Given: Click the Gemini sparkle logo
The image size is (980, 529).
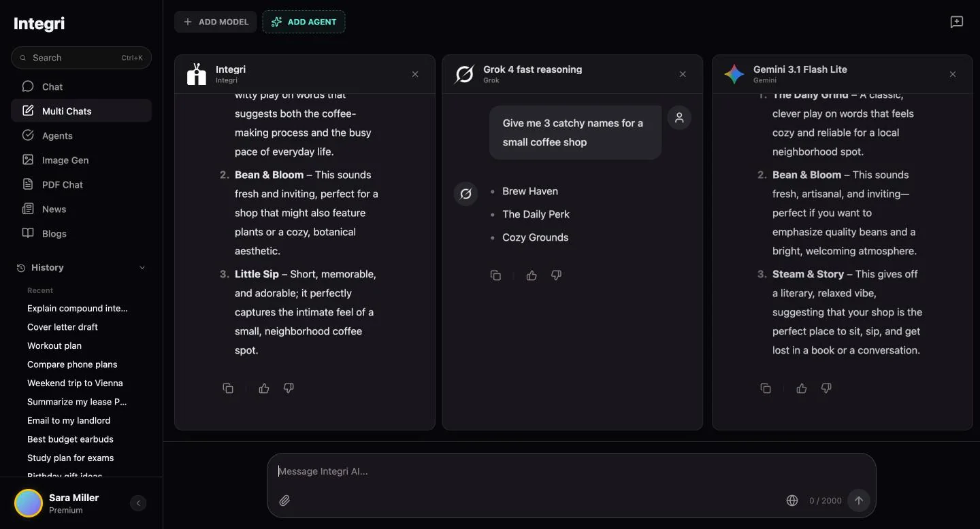Looking at the screenshot, I should [x=734, y=74].
